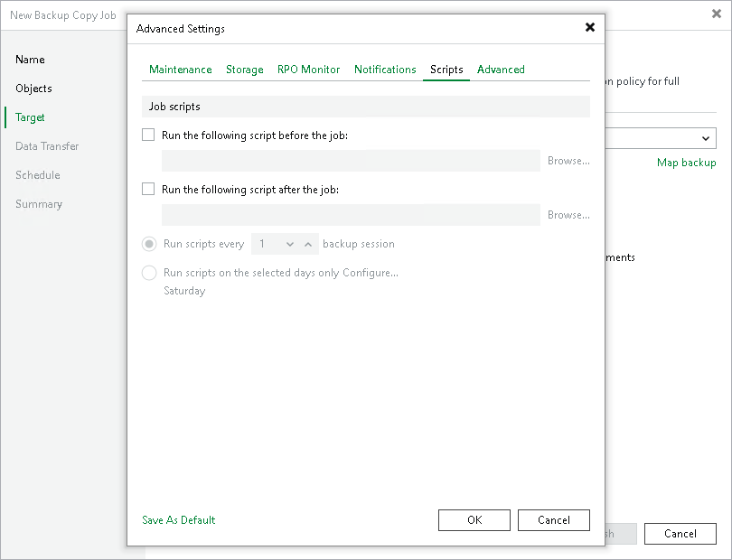The height and width of the screenshot is (560, 732).
Task: Browse for the post-job script
Action: (568, 215)
